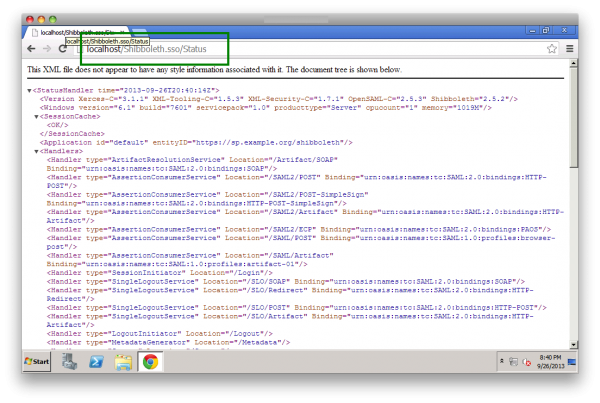Collapse the SessionCache XML node
The width and height of the screenshot is (600, 403).
[37, 116]
